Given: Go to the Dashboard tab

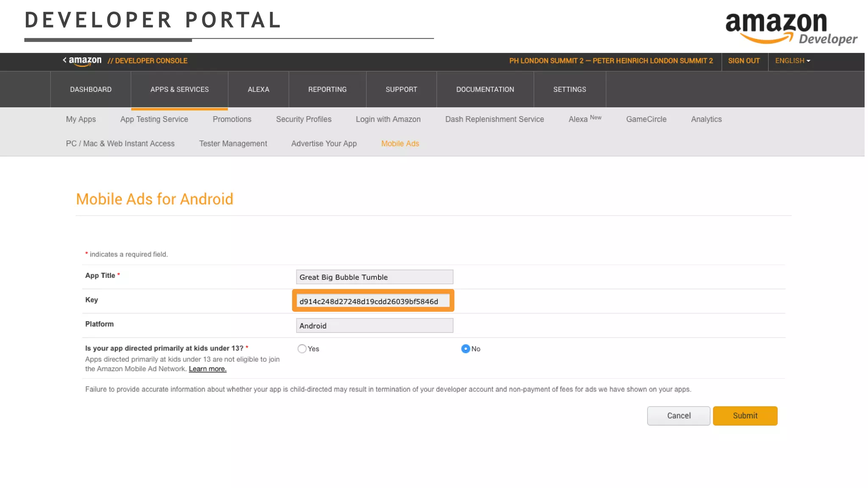Looking at the screenshot, I should (91, 89).
